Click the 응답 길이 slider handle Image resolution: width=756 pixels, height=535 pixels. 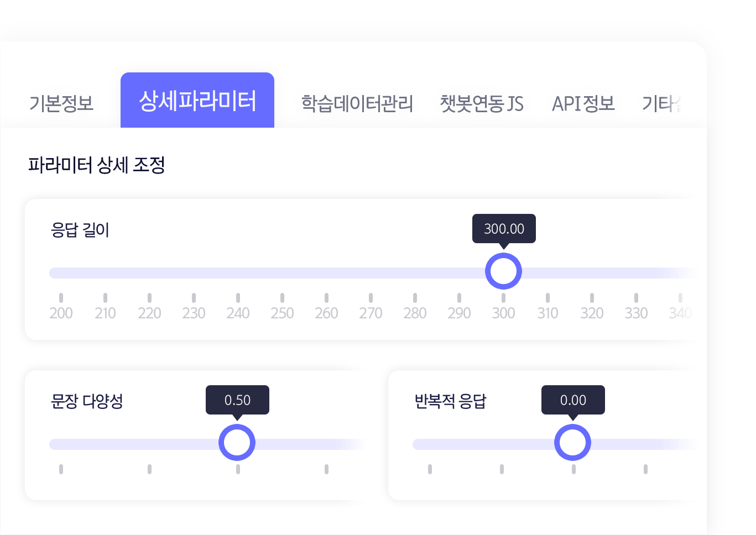[x=503, y=271]
